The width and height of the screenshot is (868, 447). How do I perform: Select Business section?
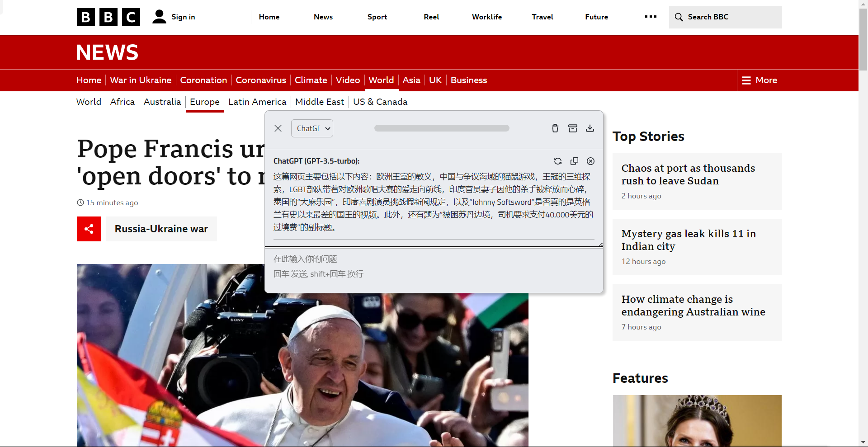point(469,80)
